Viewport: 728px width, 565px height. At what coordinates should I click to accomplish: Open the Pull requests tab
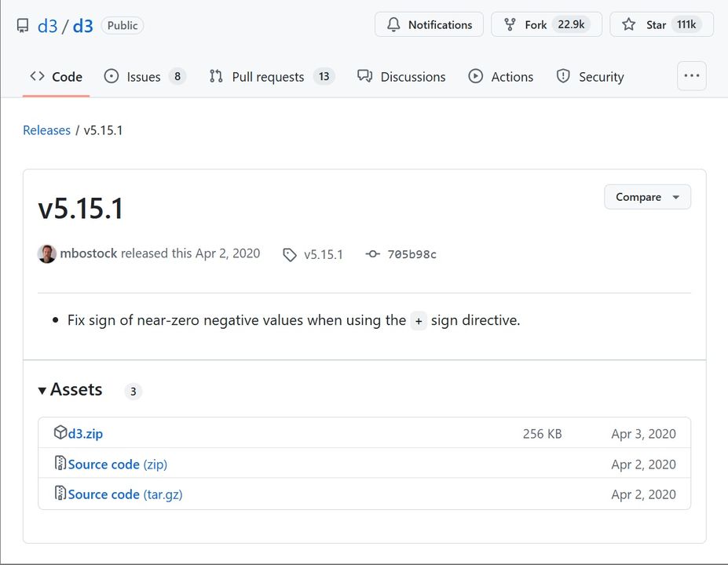tap(268, 77)
